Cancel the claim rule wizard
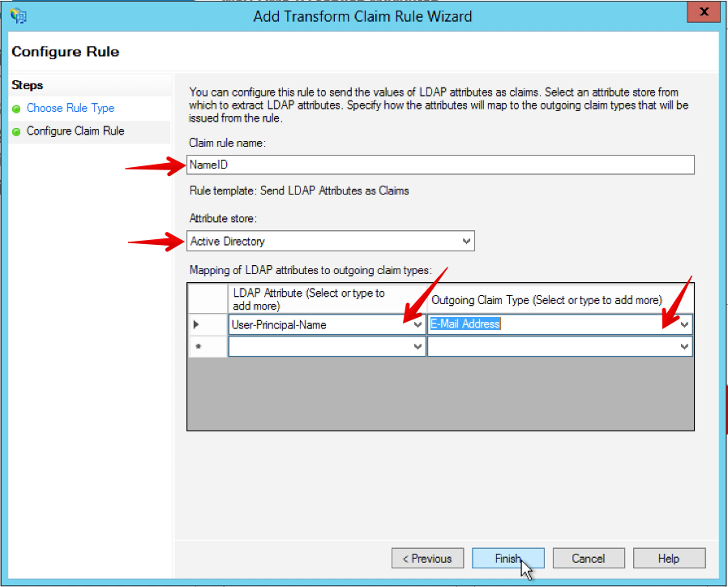Image resolution: width=728 pixels, height=587 pixels. (589, 558)
